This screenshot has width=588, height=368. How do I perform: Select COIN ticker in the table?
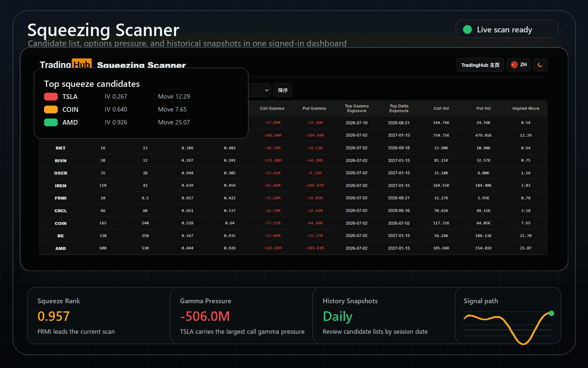point(61,223)
